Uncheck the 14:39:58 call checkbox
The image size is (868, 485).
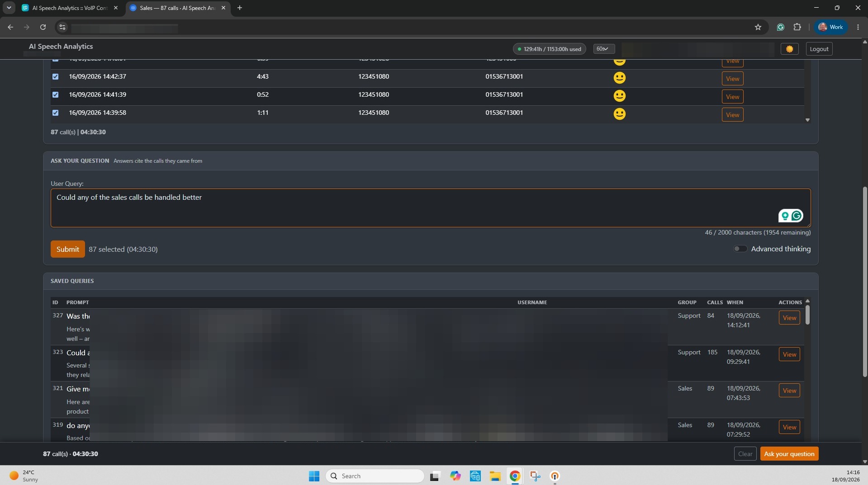click(x=55, y=113)
